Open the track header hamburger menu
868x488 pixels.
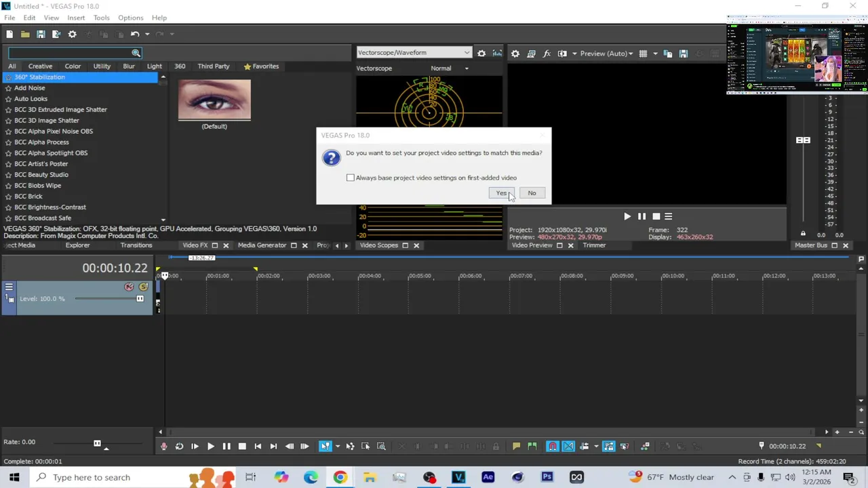[9, 287]
